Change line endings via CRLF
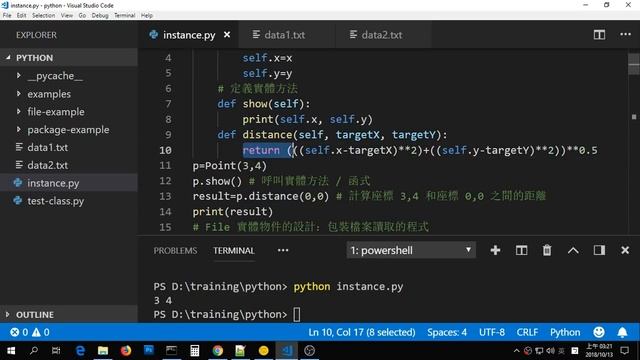The height and width of the screenshot is (360, 640). pyautogui.click(x=527, y=332)
